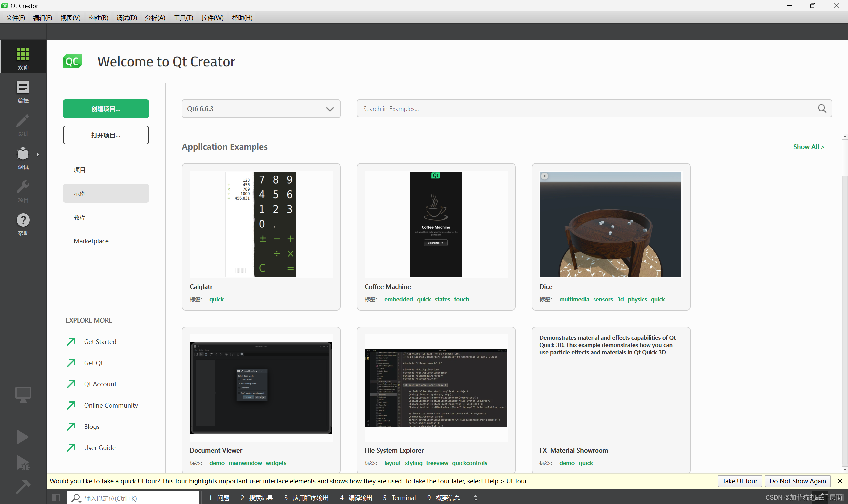Image resolution: width=848 pixels, height=504 pixels.
Task: Click the search magnifier in Examples
Action: tap(822, 109)
